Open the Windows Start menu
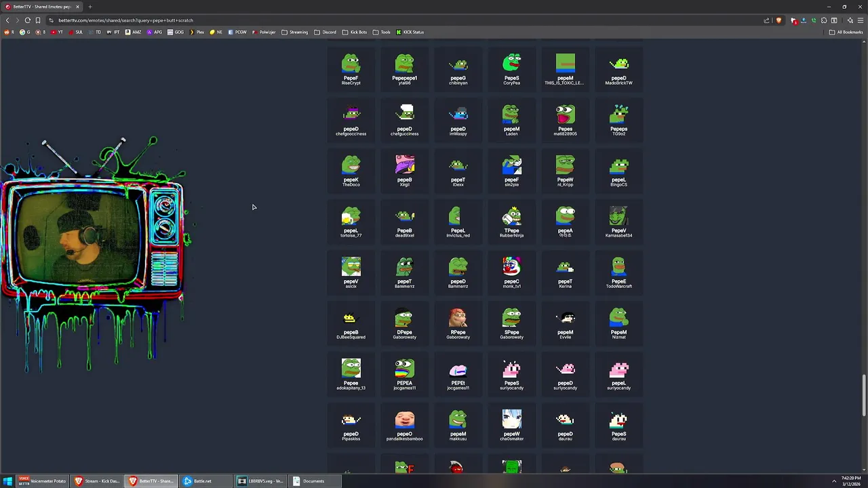Image resolution: width=868 pixels, height=488 pixels. [8, 481]
